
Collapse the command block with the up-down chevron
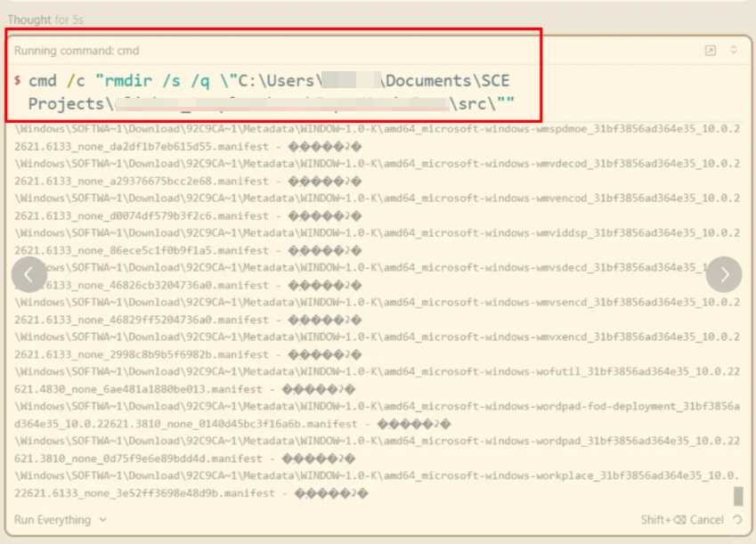(x=734, y=50)
